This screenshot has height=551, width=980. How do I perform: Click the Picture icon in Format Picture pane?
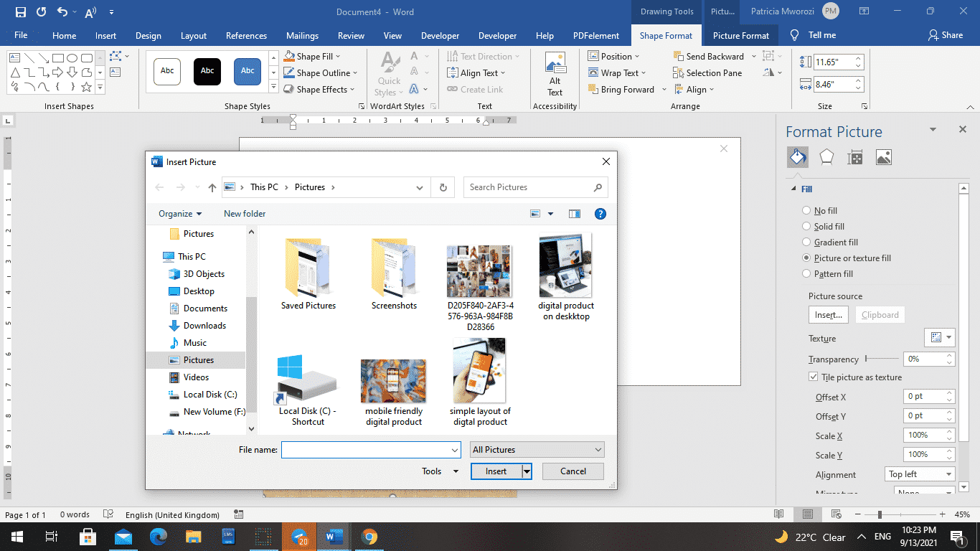click(883, 156)
